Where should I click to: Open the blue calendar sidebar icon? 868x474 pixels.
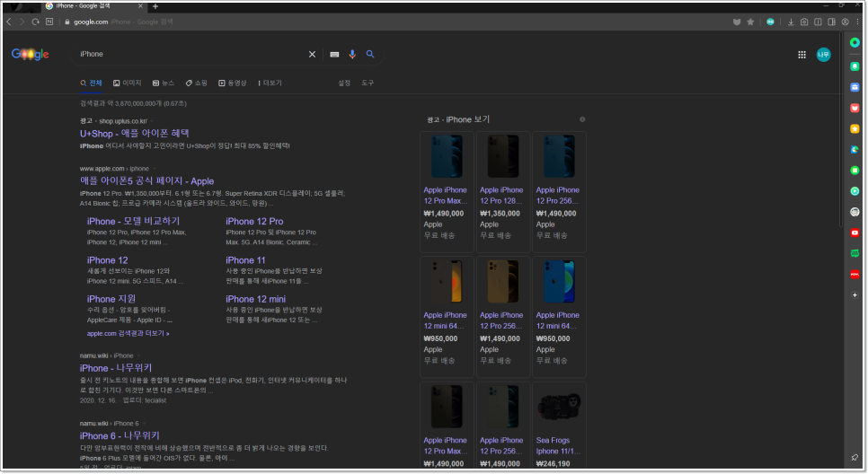tap(855, 87)
